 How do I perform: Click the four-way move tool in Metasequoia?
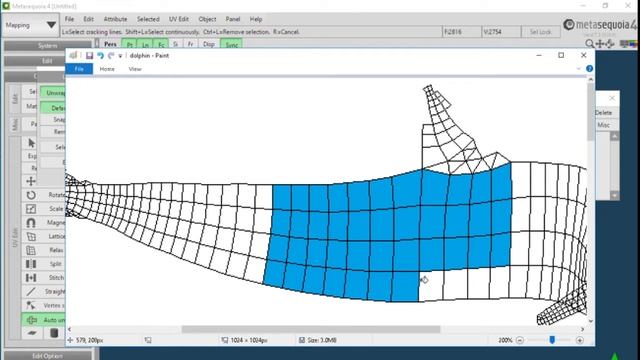31,181
